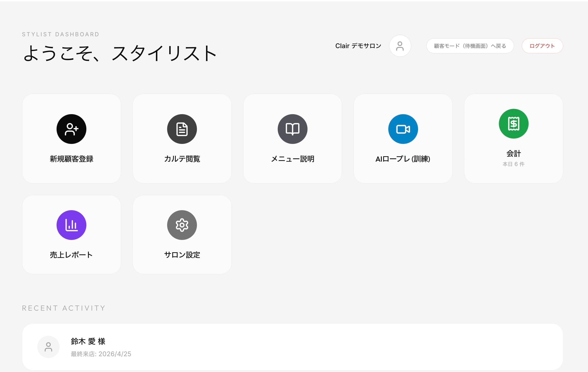Open the document icon for カルテ閲覧
The width and height of the screenshot is (588, 372).
(182, 129)
